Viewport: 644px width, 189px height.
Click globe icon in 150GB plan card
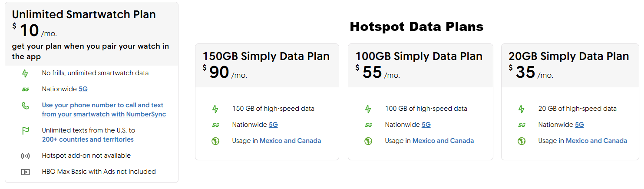[215, 141]
